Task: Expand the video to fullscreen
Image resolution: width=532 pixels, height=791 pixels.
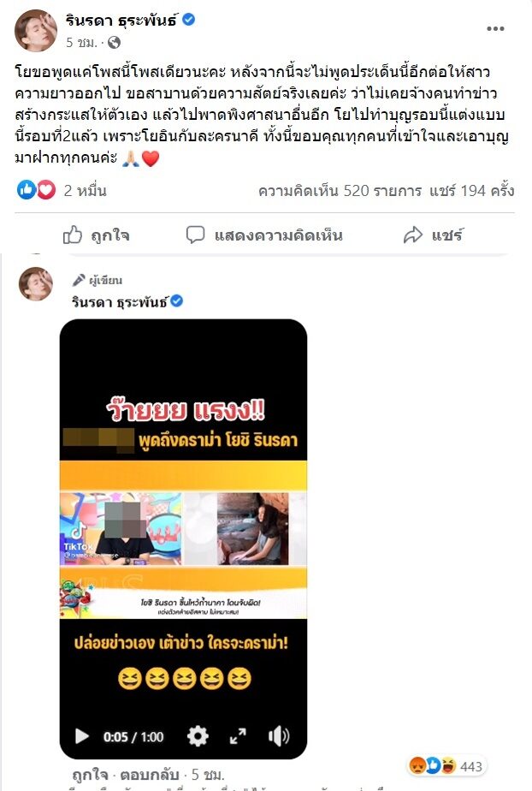Action: [238, 736]
